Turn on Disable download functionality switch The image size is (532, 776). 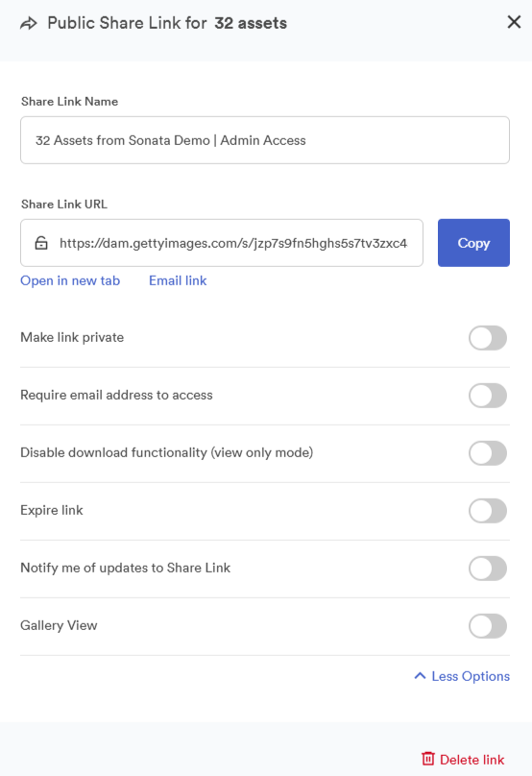[488, 453]
